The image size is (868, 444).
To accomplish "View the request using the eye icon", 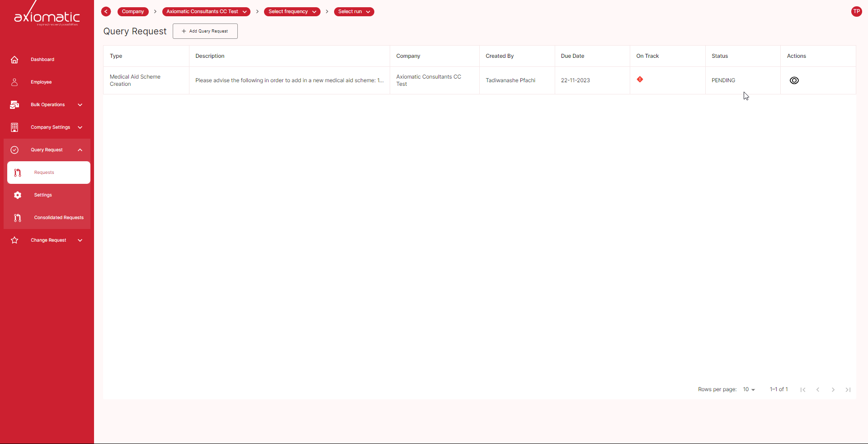I will coord(794,80).
